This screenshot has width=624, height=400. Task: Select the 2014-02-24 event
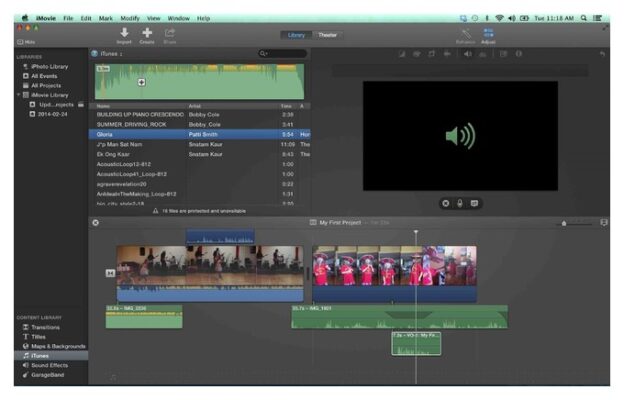coord(49,114)
